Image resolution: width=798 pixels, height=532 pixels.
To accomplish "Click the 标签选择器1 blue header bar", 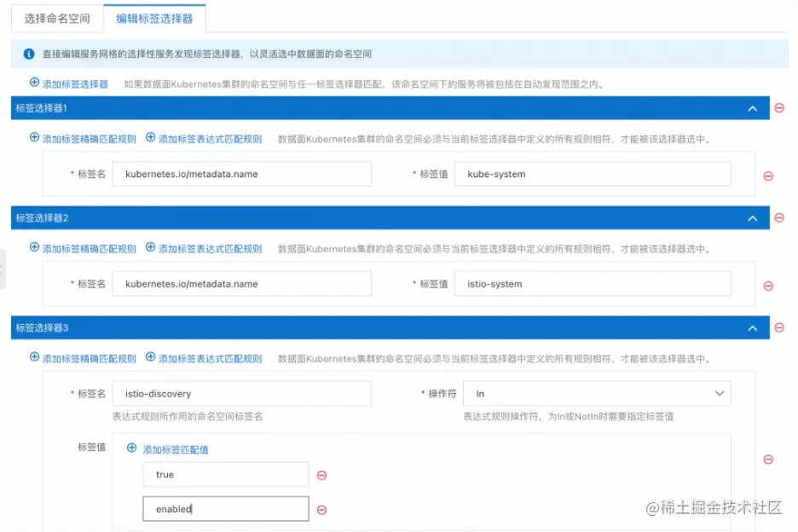I will click(x=390, y=108).
